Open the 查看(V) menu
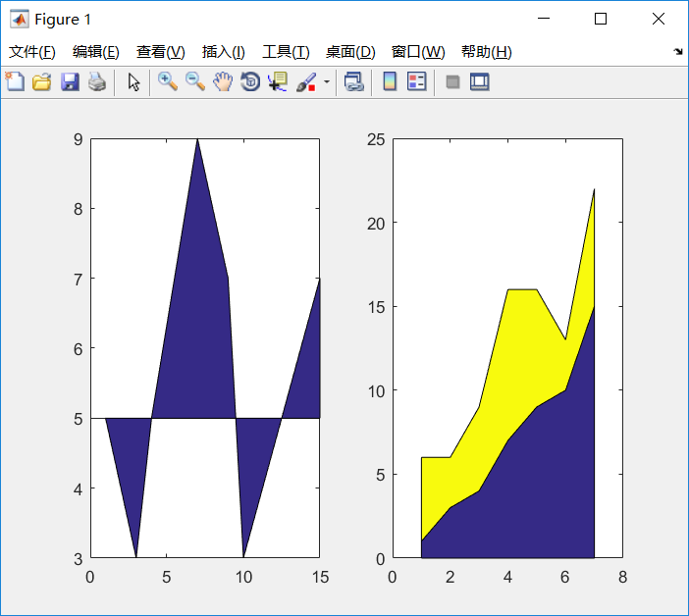Screen dimensions: 689x616 tap(160, 52)
